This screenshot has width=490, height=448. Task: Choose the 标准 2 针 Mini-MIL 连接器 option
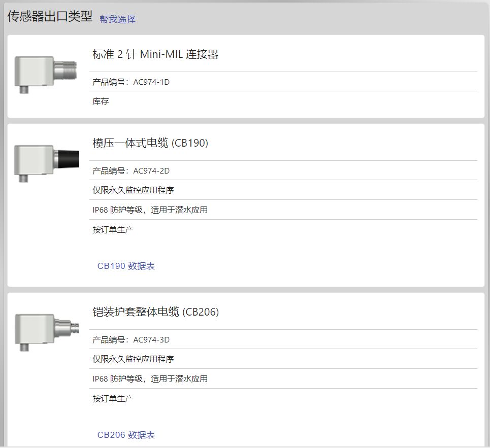pyautogui.click(x=155, y=54)
